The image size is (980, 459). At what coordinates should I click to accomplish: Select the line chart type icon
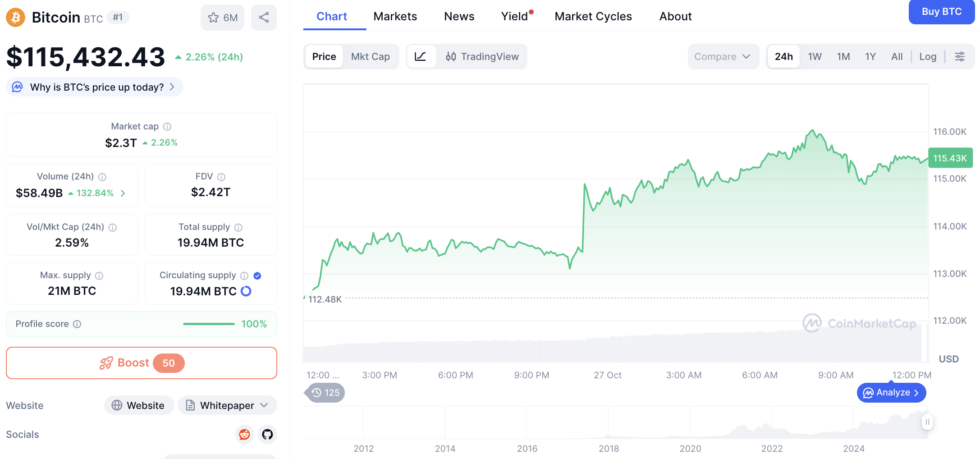pyautogui.click(x=421, y=57)
